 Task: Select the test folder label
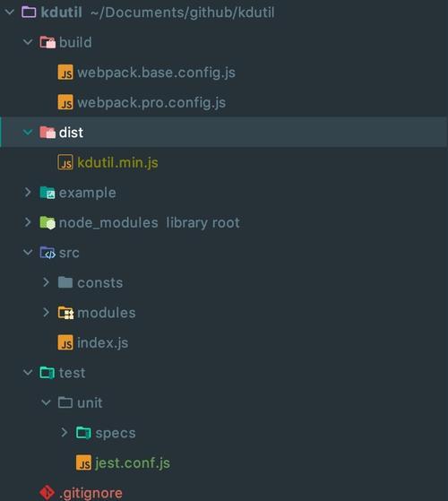(x=73, y=373)
